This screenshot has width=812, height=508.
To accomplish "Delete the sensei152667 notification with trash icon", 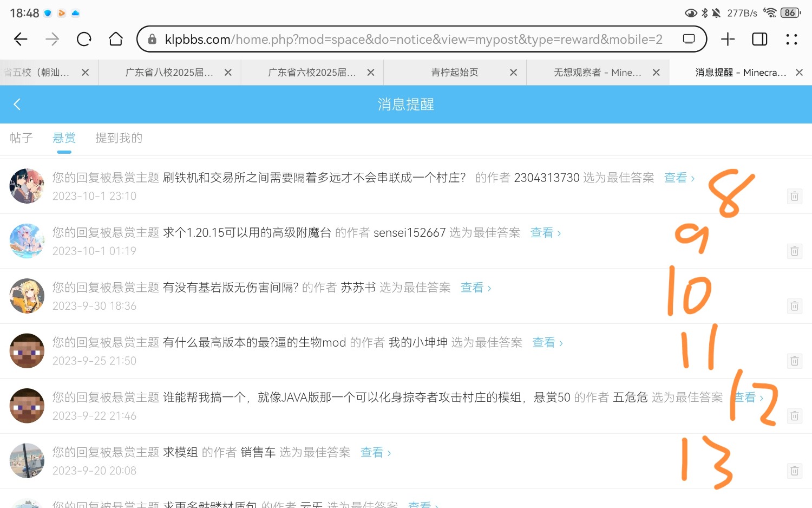I will [x=794, y=251].
